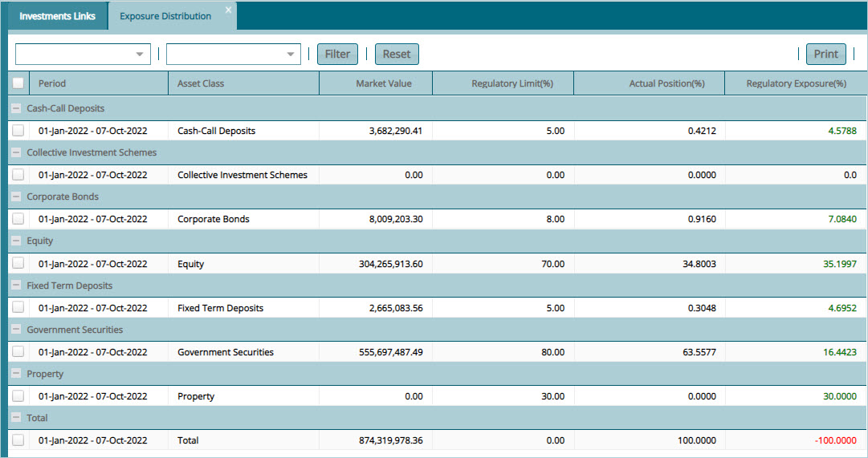Click market value 3,682,290.41
The width and height of the screenshot is (868, 458).
(396, 131)
